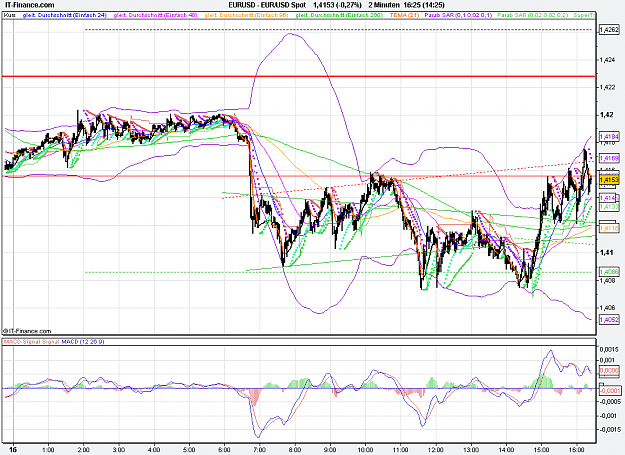Click the 1,424 price axis label
The height and width of the screenshot is (455, 625).
(607, 60)
